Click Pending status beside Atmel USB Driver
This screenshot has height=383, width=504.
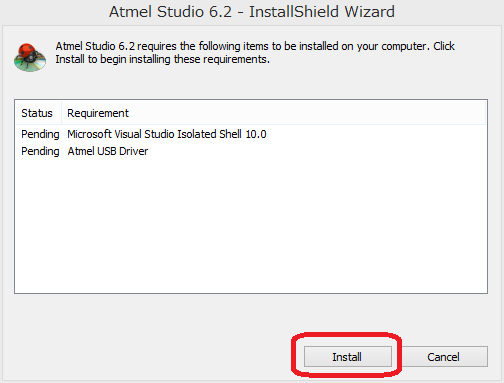pyautogui.click(x=40, y=151)
